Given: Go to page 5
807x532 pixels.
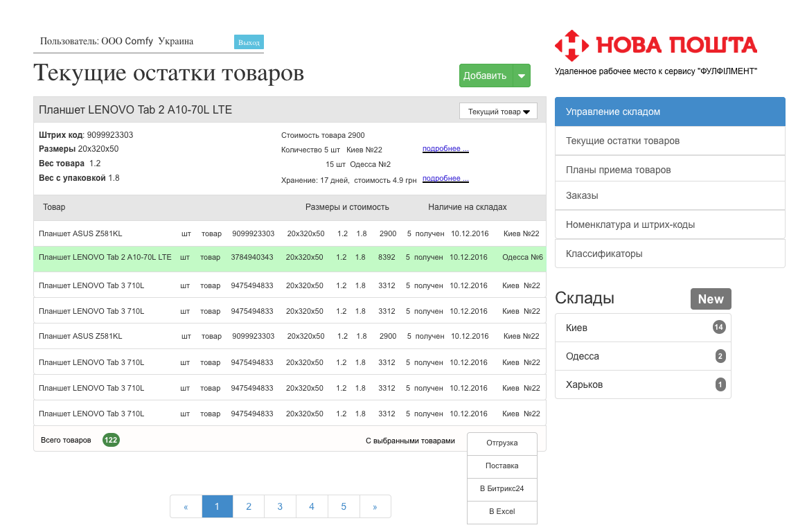Looking at the screenshot, I should 344,507.
